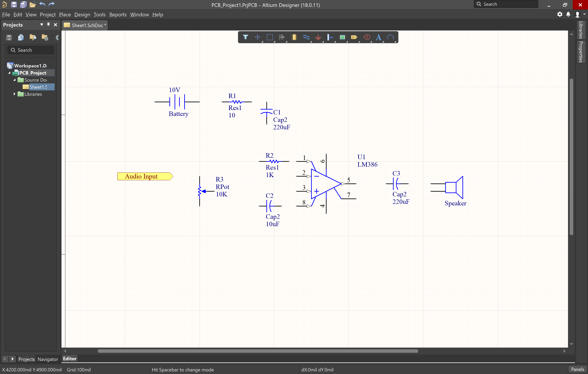Select the component placement icon
588x374 pixels.
294,37
